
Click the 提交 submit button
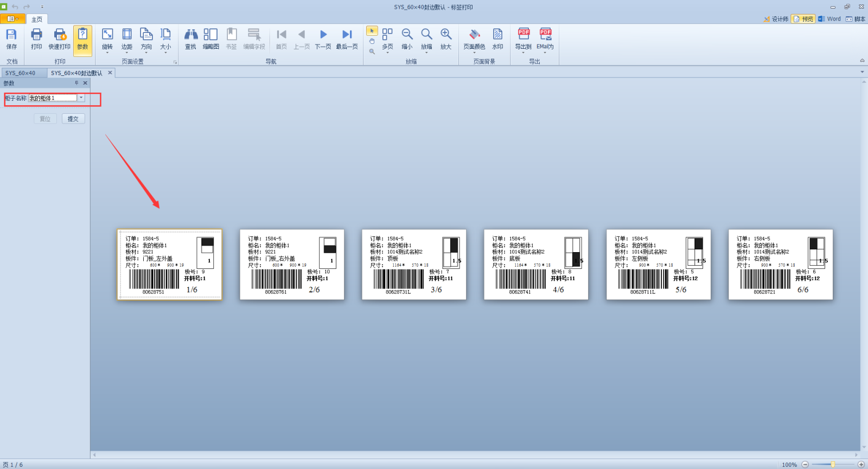[x=73, y=119]
